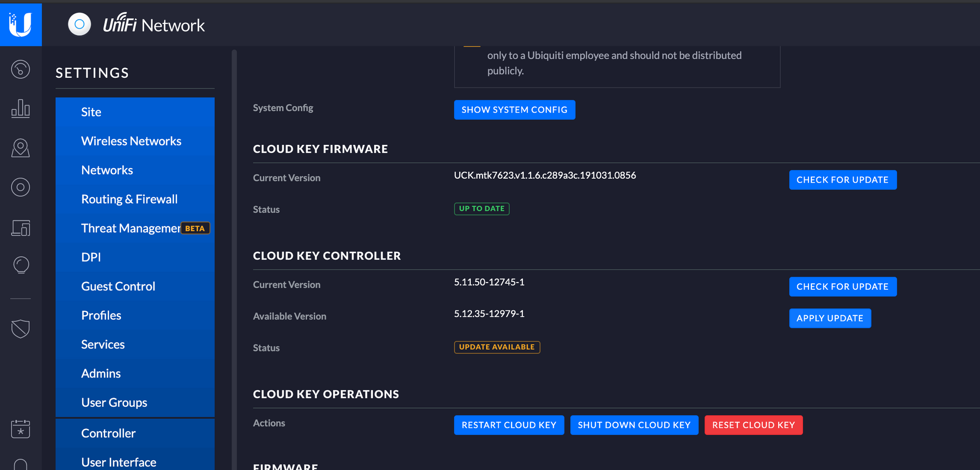Click the Ubiquiti logo icon

(21, 24)
